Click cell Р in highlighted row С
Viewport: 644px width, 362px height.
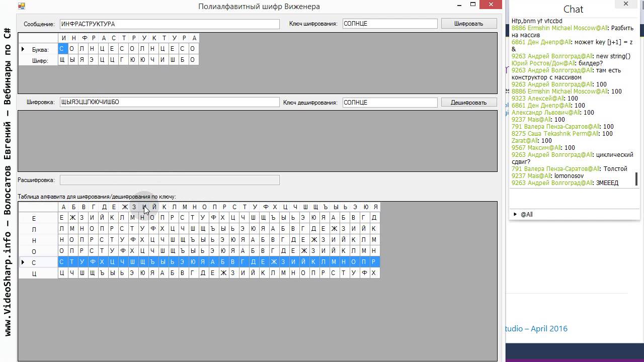click(374, 262)
